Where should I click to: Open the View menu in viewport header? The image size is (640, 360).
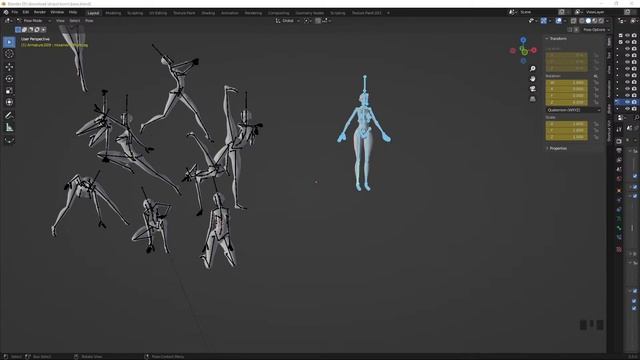(60, 21)
